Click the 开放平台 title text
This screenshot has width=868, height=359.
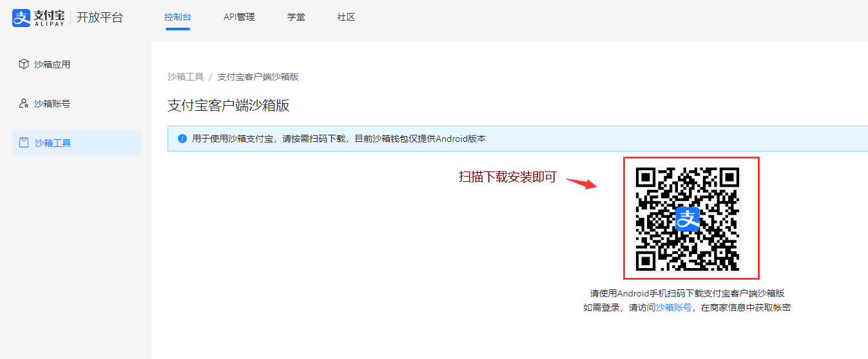(99, 17)
